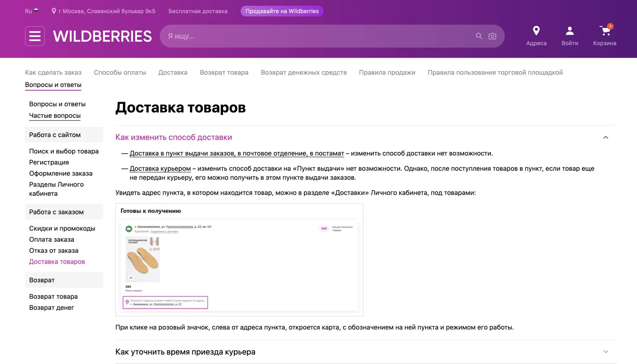Click Продавайте на Wildberries button
Viewport: 637px width, 364px height.
click(282, 11)
